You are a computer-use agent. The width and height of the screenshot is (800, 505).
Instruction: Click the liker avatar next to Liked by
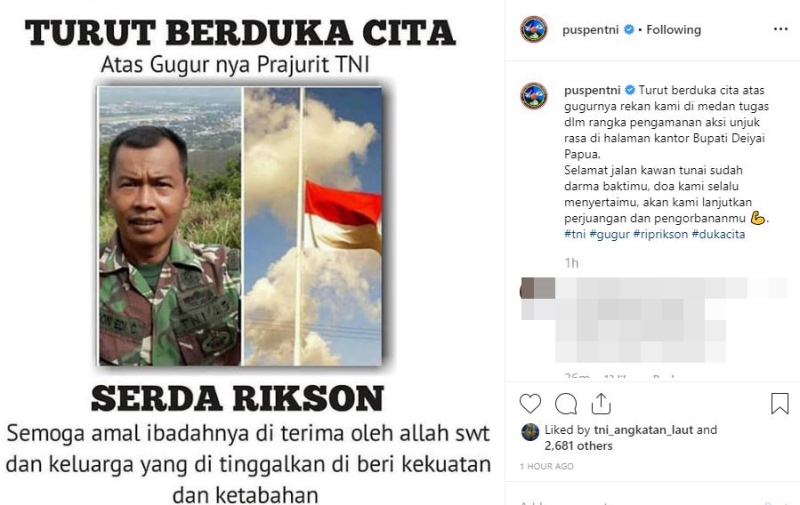pos(530,432)
